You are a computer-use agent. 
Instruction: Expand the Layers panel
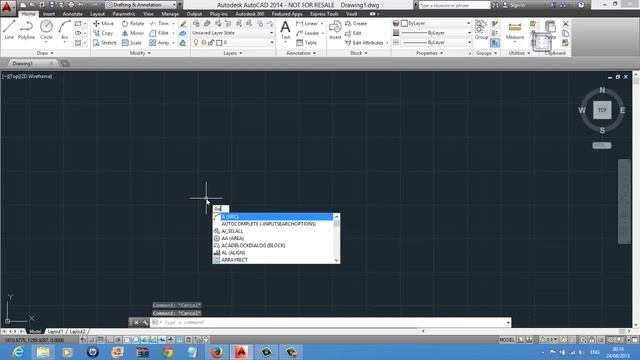pos(233,53)
